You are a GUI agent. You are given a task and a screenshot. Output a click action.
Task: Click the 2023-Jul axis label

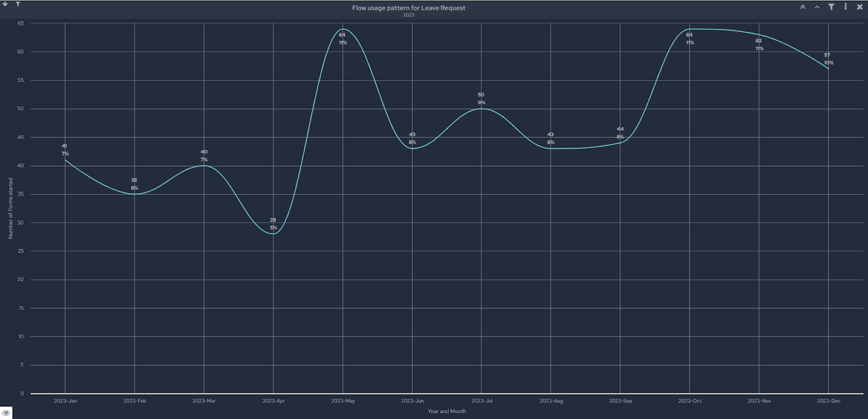[482, 401]
